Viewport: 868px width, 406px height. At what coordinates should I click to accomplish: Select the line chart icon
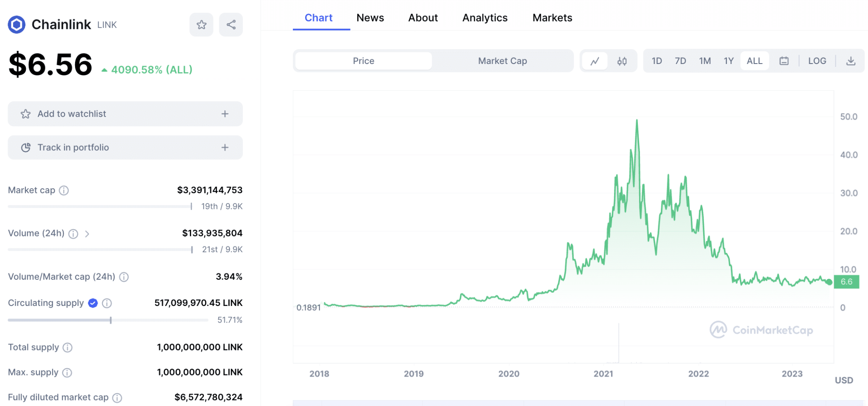coord(595,61)
